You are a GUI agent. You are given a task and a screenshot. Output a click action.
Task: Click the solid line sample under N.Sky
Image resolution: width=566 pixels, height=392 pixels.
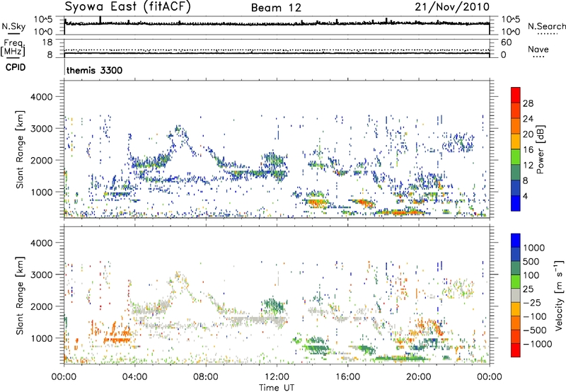tap(13, 33)
